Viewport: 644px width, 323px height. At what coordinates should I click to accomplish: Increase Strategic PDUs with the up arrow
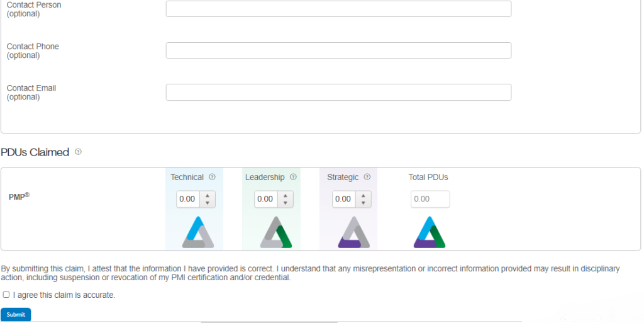(x=364, y=195)
